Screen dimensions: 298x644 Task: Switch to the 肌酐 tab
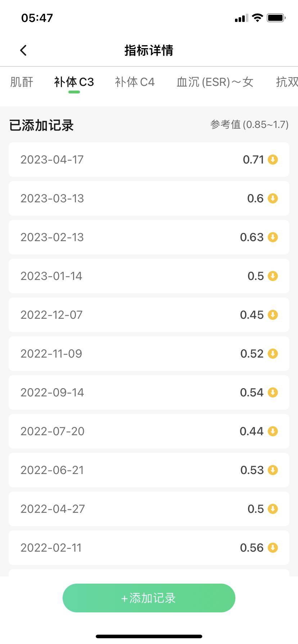tap(22, 82)
